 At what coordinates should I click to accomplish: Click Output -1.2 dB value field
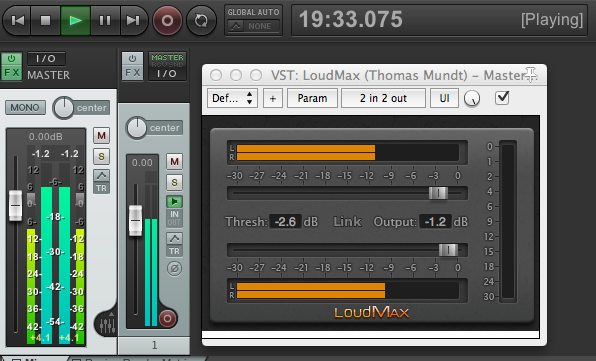(436, 222)
